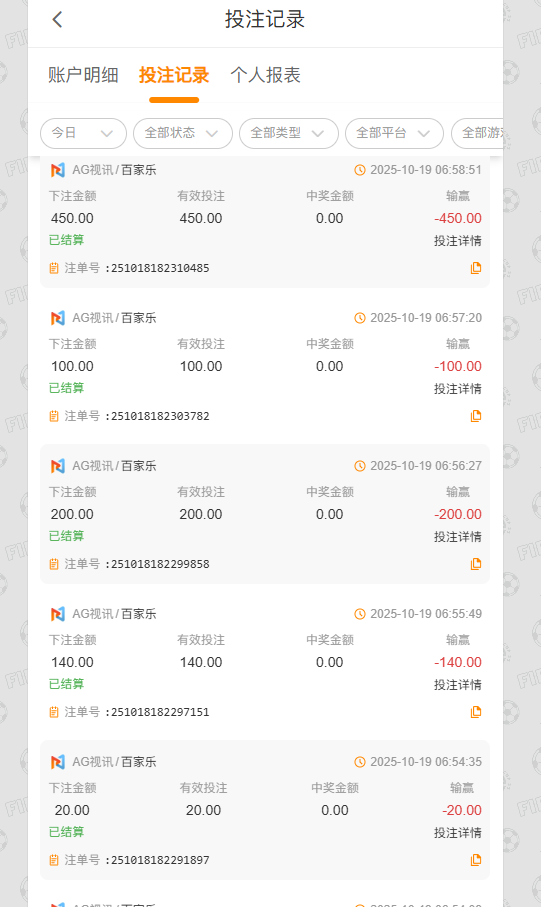541x907 pixels.
Task: Open 投注详情 for the -100.00 bet
Action: pos(458,389)
